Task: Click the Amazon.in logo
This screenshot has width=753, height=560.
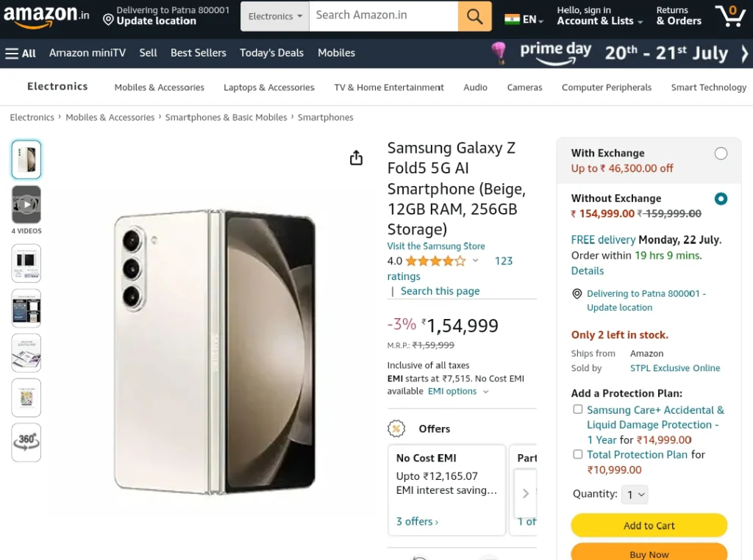Action: click(46, 16)
